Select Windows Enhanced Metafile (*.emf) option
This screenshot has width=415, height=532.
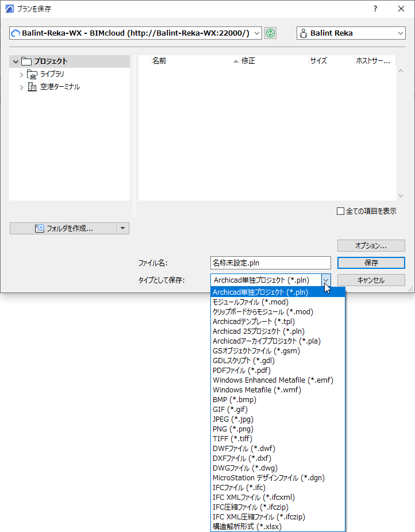(x=278, y=380)
